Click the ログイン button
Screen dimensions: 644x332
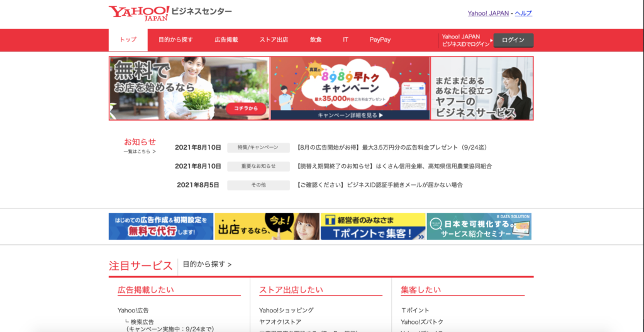[513, 40]
